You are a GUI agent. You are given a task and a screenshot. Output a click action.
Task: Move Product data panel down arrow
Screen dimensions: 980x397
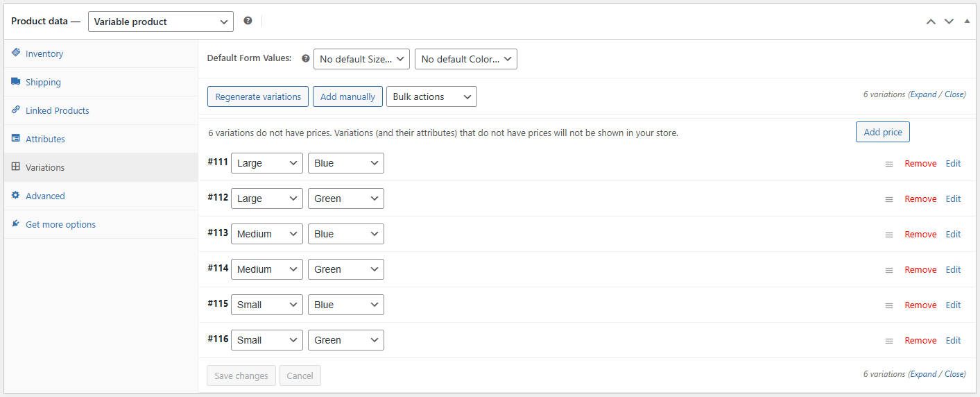pos(949,22)
